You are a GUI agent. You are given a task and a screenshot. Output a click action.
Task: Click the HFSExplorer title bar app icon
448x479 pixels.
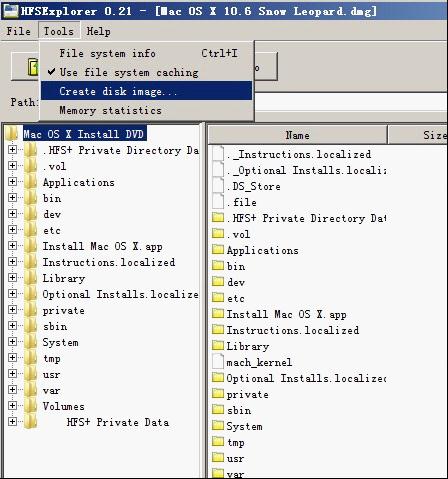point(10,11)
